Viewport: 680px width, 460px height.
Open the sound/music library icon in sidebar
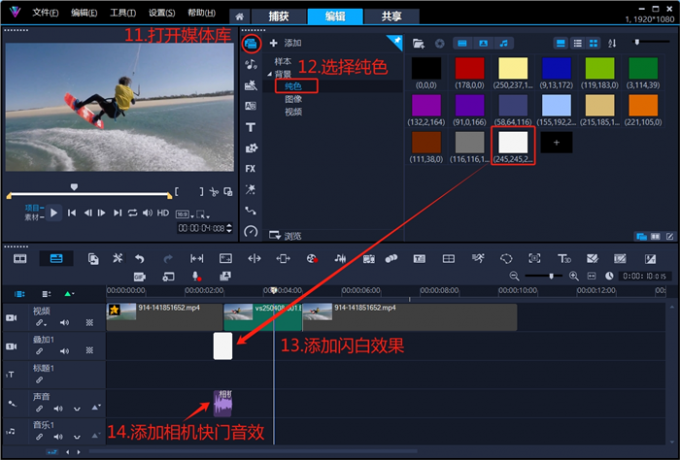251,65
